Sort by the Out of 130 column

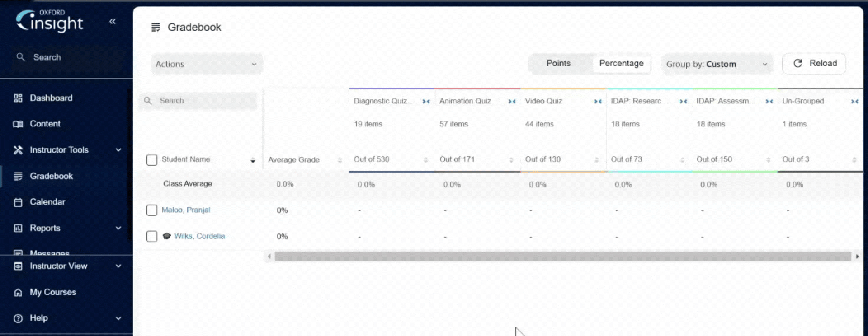tap(597, 160)
